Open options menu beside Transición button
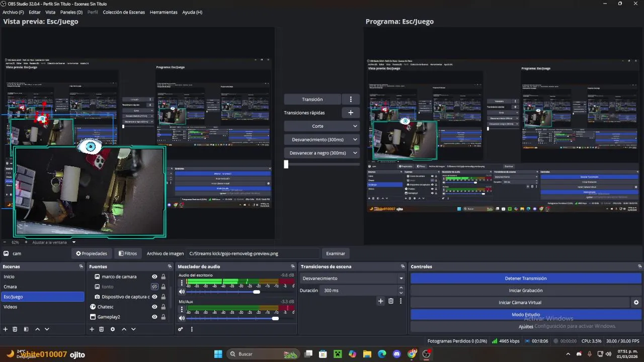Viewport: 644px width, 362px height. tap(351, 99)
